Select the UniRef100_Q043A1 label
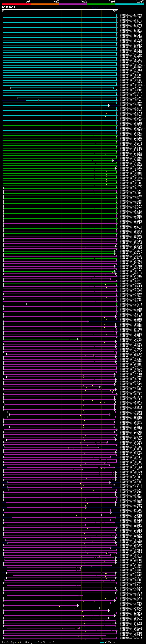The image size is (146, 644). [x=131, y=572]
